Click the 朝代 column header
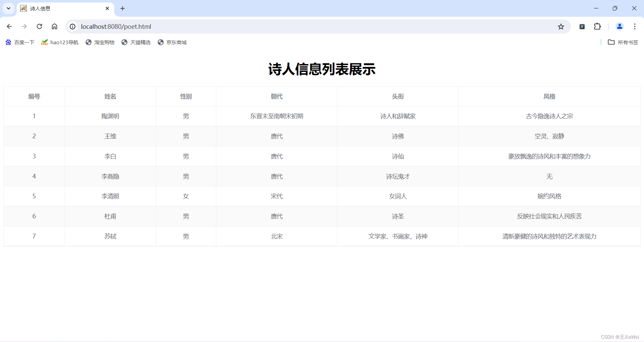 [x=277, y=96]
